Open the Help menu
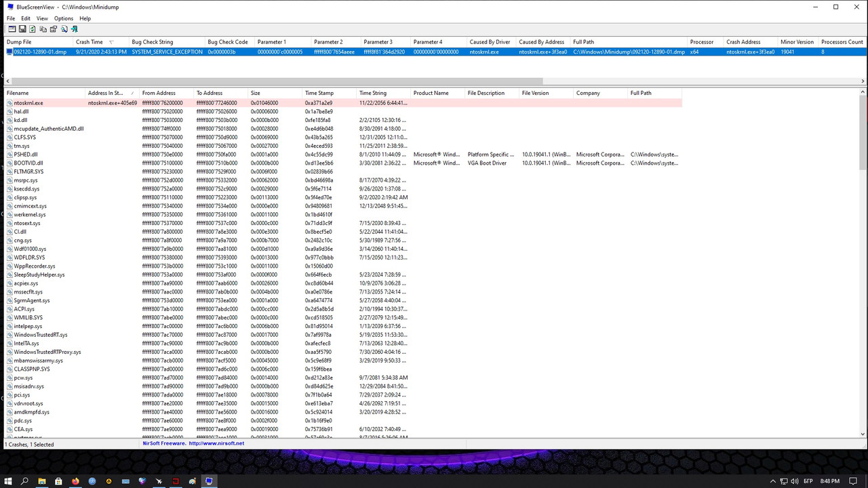868x488 pixels. pos(85,18)
